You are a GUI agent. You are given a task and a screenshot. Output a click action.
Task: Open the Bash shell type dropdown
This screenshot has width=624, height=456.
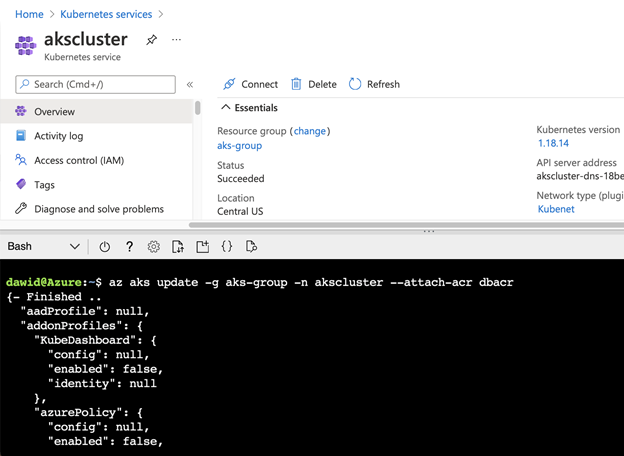(x=44, y=246)
